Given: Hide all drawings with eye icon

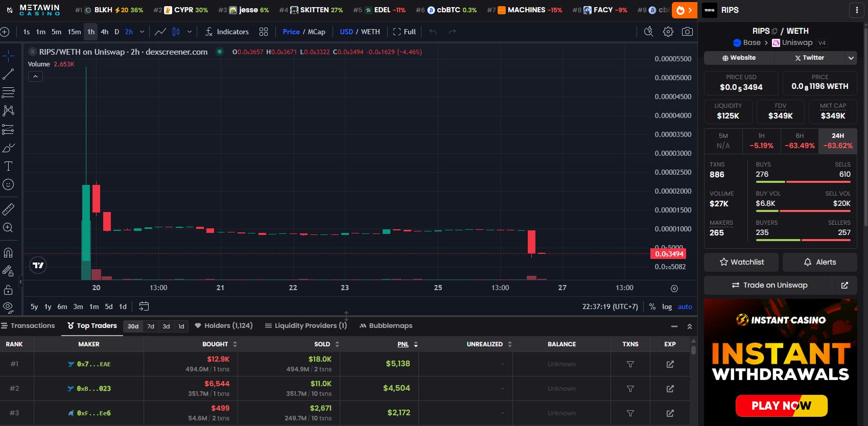Looking at the screenshot, I should pos(8,306).
